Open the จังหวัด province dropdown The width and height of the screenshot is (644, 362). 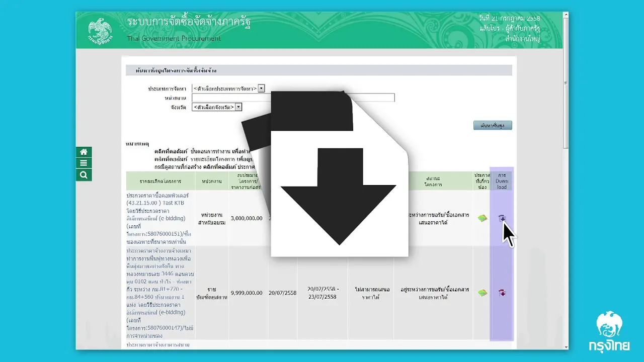(217, 107)
